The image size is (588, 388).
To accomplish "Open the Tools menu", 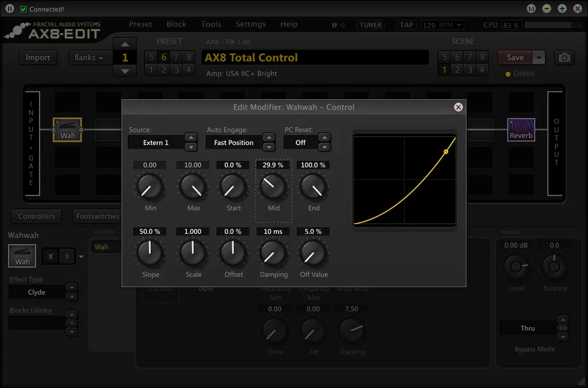I will tap(211, 24).
